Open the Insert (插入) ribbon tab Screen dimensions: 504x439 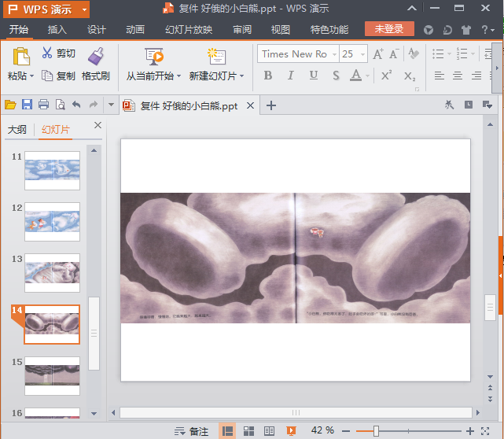point(57,30)
